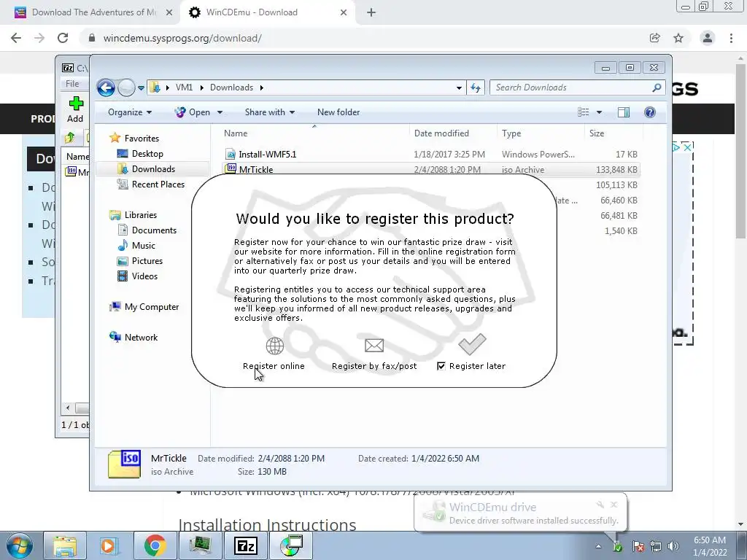Toggle the preview pane icon
The width and height of the screenshot is (747, 560).
pos(624,112)
